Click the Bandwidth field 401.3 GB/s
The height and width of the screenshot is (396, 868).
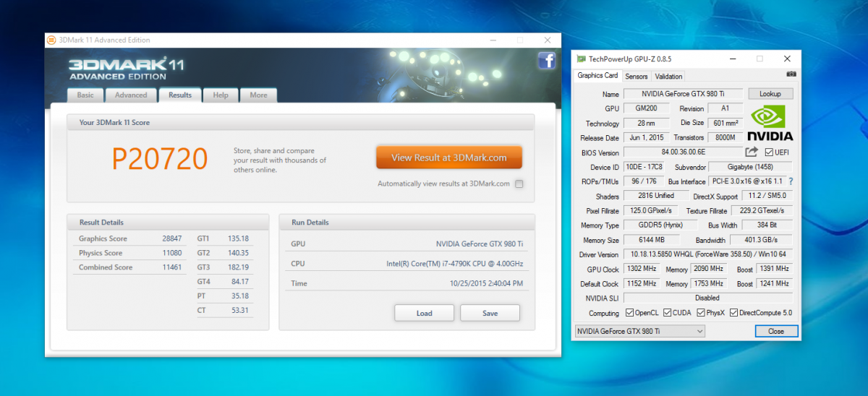point(762,240)
